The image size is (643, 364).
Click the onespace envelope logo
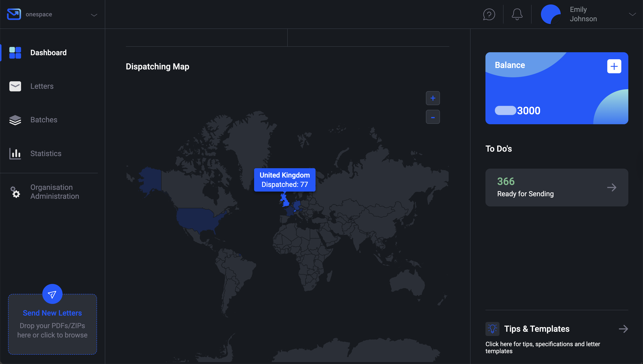(x=14, y=14)
